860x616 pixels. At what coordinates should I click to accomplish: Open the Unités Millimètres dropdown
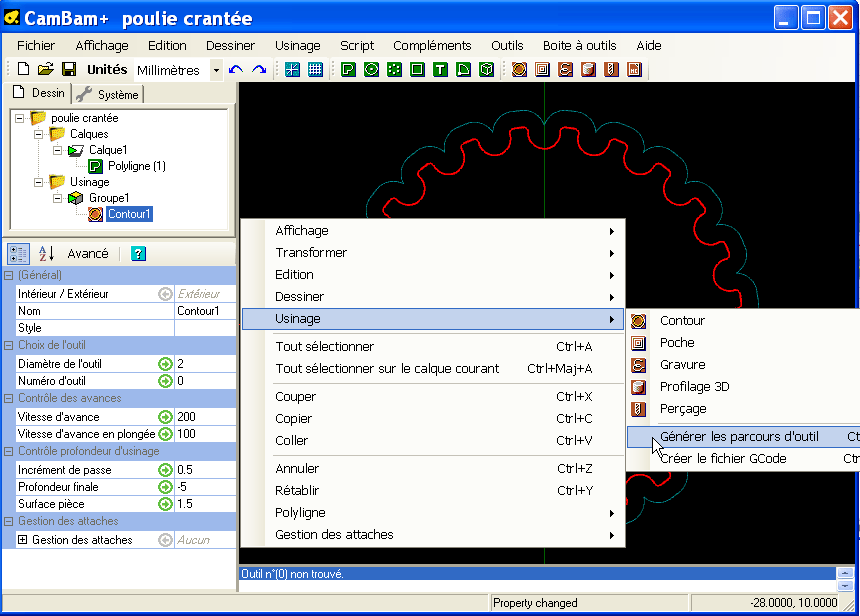pyautogui.click(x=216, y=70)
